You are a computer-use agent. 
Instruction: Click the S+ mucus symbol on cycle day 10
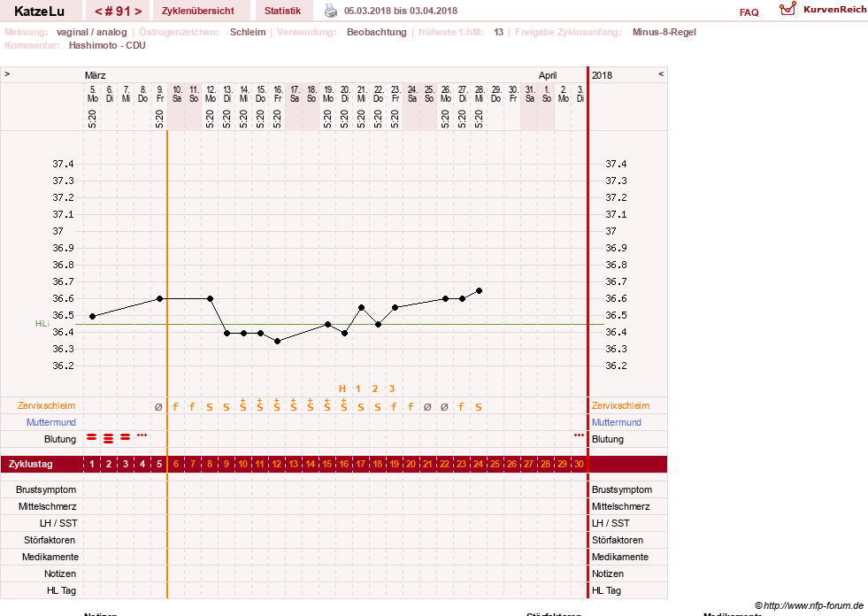coord(243,405)
